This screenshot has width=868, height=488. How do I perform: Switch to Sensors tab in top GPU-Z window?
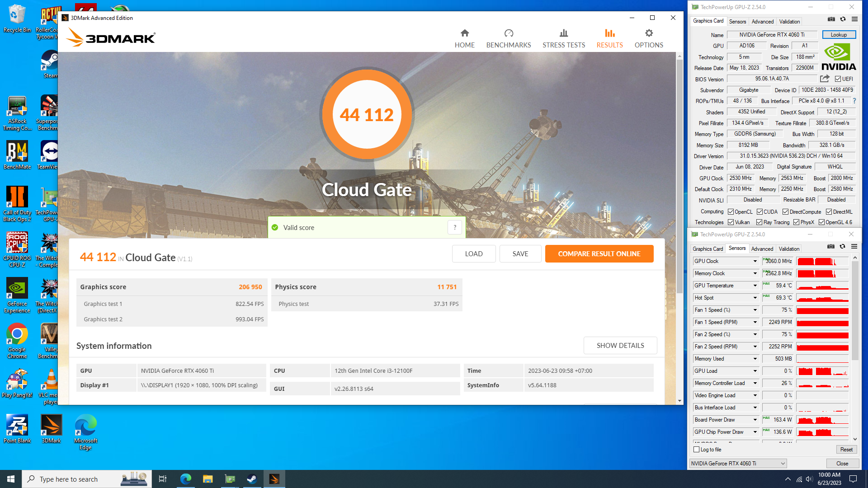pos(737,22)
